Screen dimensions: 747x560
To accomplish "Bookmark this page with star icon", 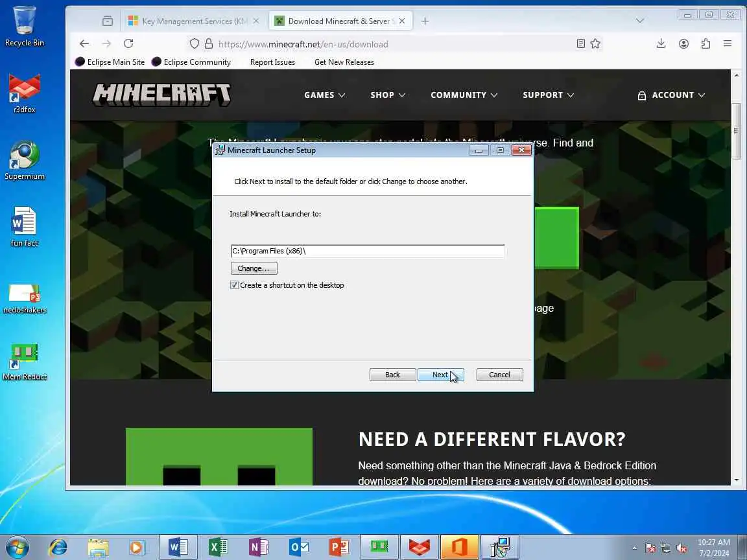I will tap(595, 44).
